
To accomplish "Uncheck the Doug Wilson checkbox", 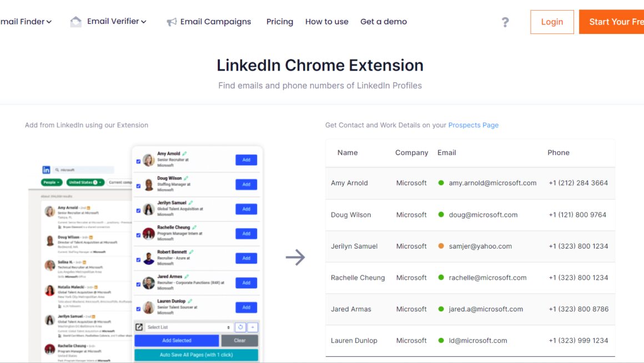I will pyautogui.click(x=138, y=186).
